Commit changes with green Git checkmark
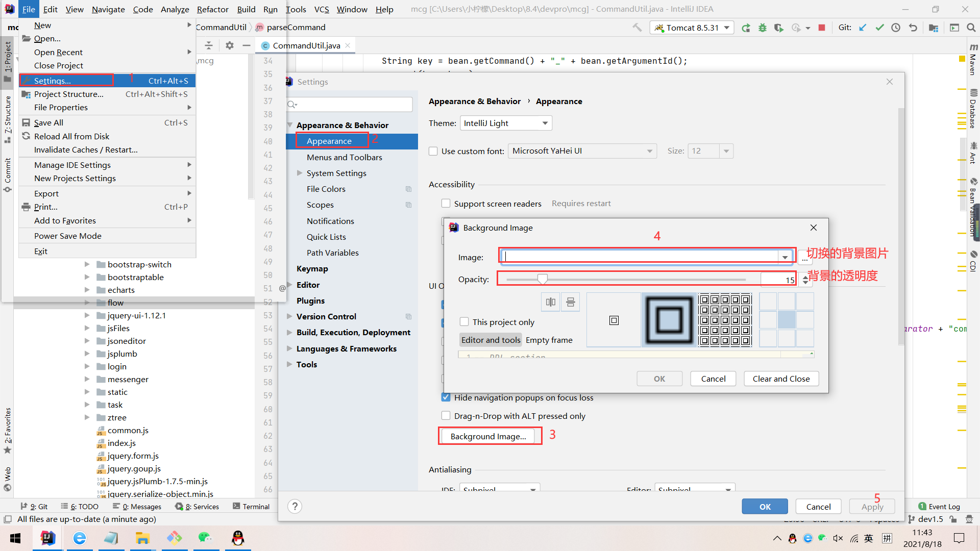The image size is (980, 551). click(x=879, y=28)
